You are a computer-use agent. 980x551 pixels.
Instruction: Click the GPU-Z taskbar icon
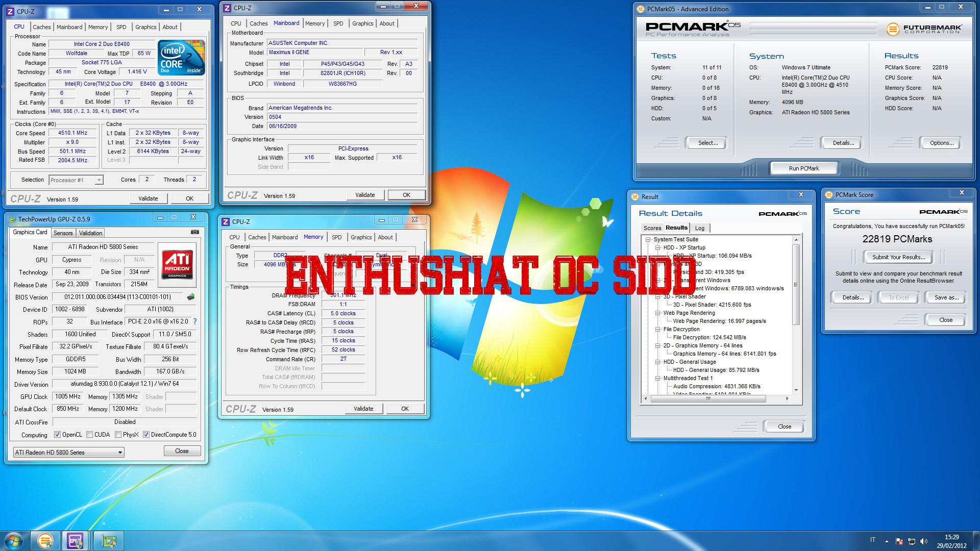click(x=108, y=541)
